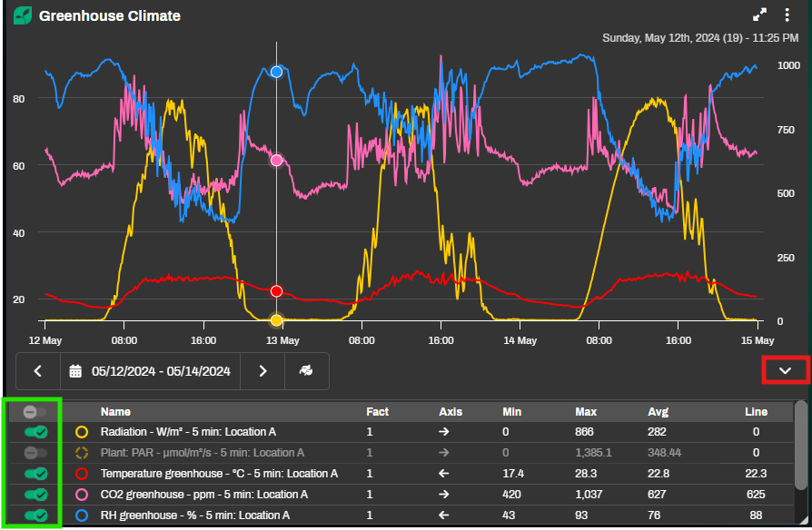The image size is (812, 530).
Task: Click the pink CO2 greenhouse color circle
Action: pyautogui.click(x=82, y=494)
